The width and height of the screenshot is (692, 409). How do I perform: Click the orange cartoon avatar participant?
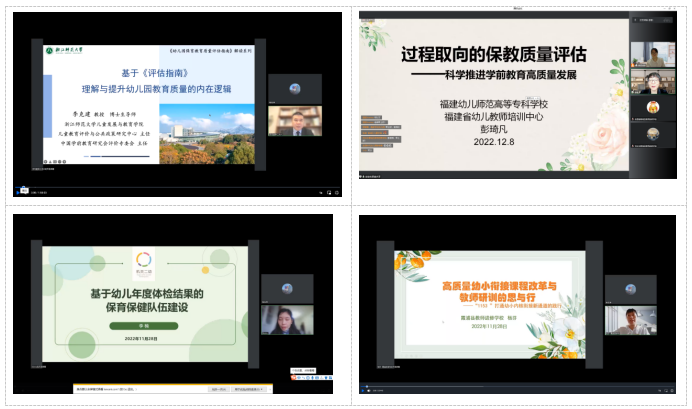coord(654,105)
